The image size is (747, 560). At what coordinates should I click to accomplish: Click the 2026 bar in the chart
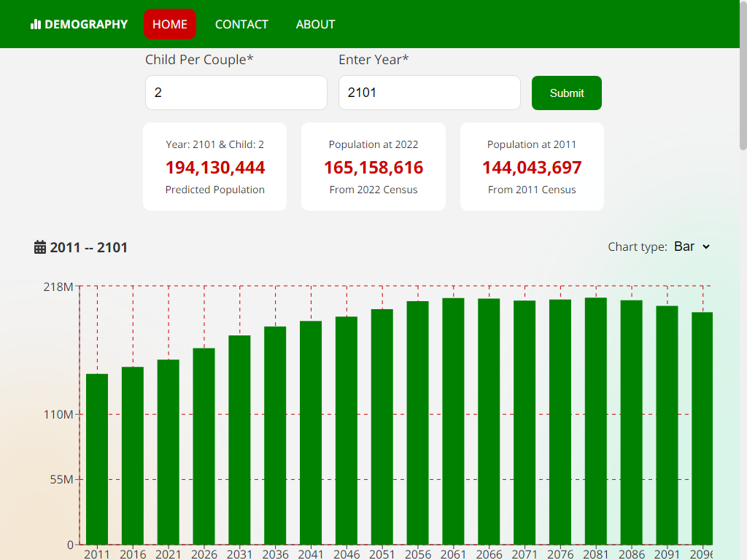pos(204,446)
